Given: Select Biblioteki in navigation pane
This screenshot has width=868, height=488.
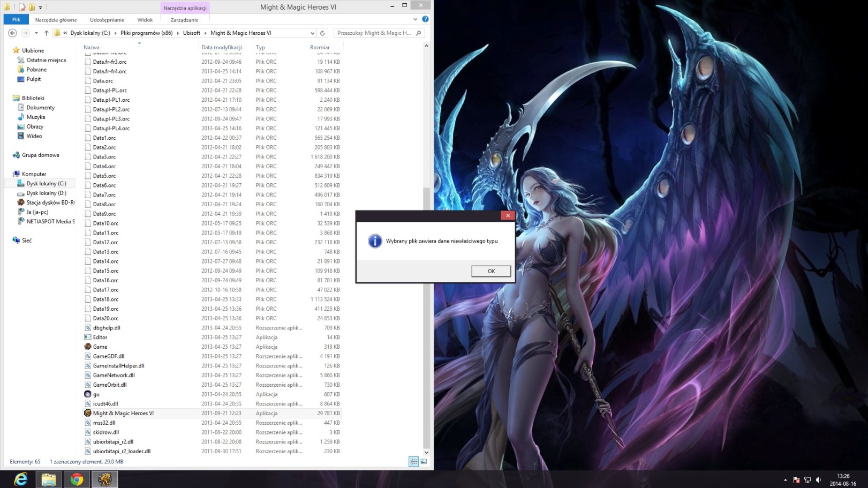Looking at the screenshot, I should tap(33, 99).
